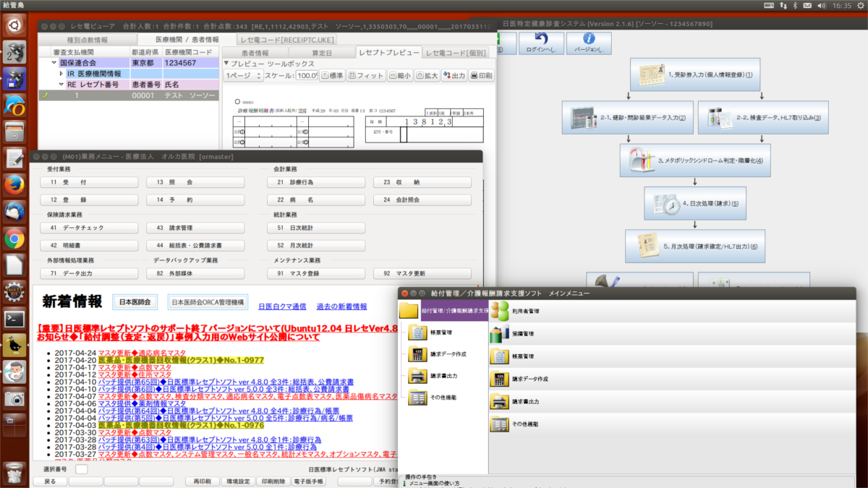Viewport: 868px width, 488px height.
Task: Switch to レセ電コード[RECEIPTC.UKE] tab
Action: (x=285, y=39)
